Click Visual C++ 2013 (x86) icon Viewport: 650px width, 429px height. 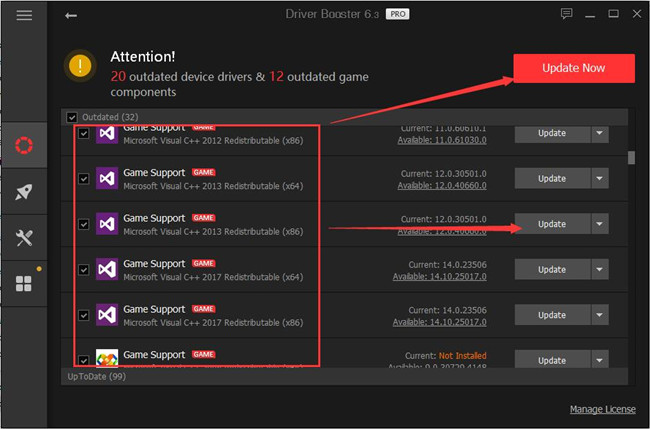107,224
